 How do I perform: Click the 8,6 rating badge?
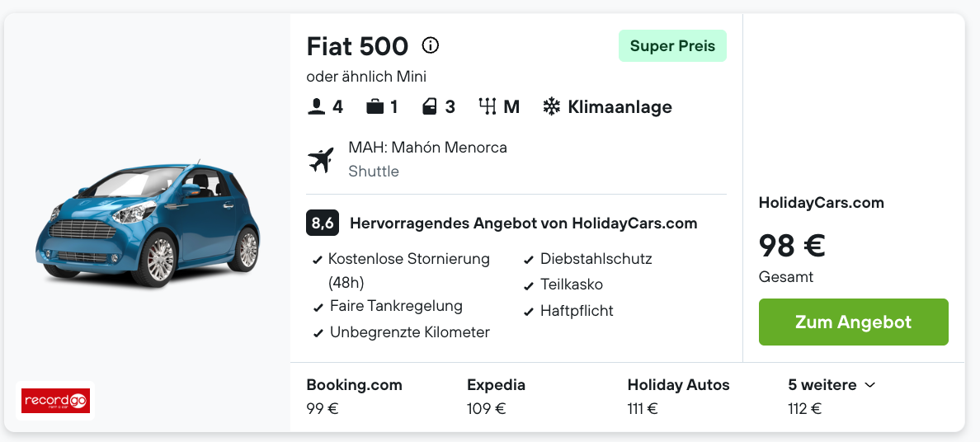tap(323, 223)
